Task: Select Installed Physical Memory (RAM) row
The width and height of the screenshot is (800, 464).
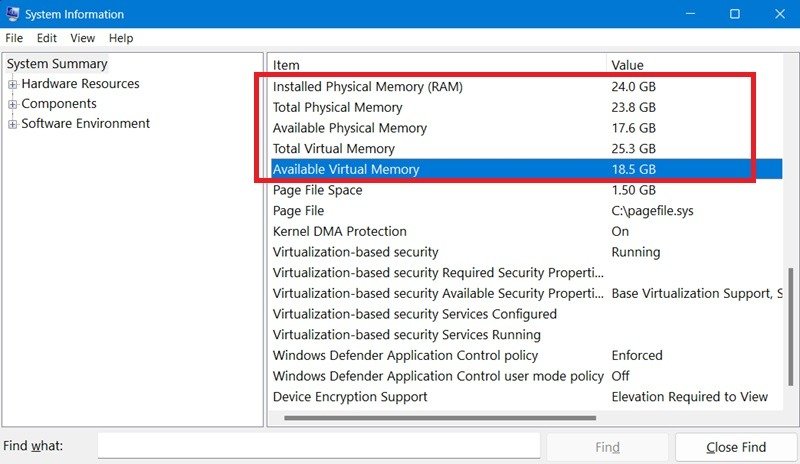Action: coord(526,87)
